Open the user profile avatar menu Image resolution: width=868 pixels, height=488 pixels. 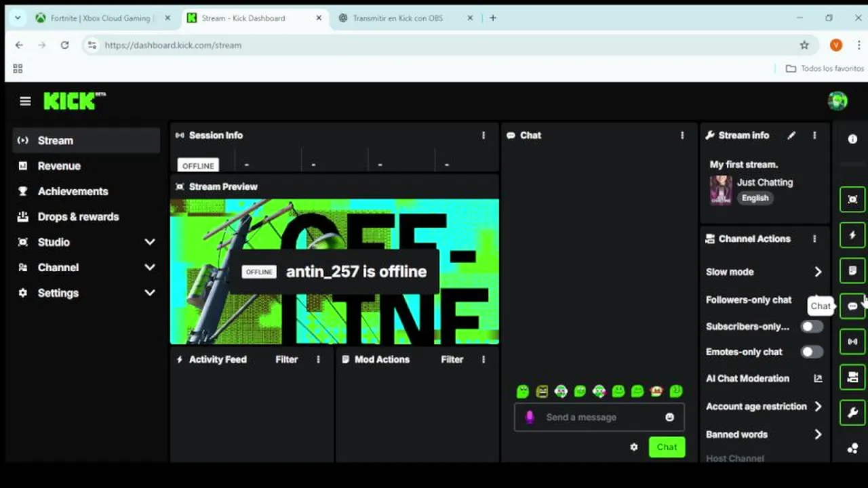(837, 101)
